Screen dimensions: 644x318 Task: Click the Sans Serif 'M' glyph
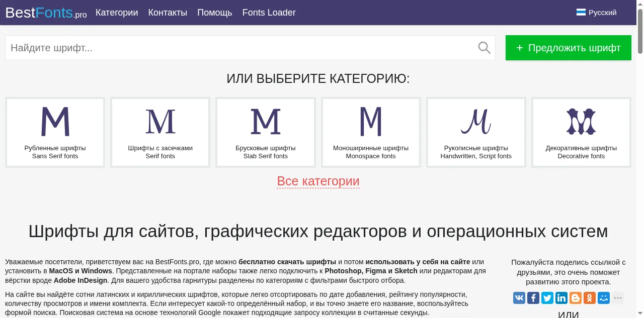(x=55, y=121)
